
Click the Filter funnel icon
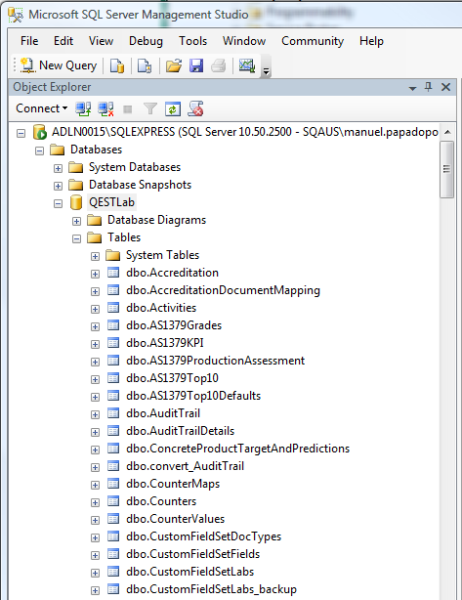tap(150, 109)
